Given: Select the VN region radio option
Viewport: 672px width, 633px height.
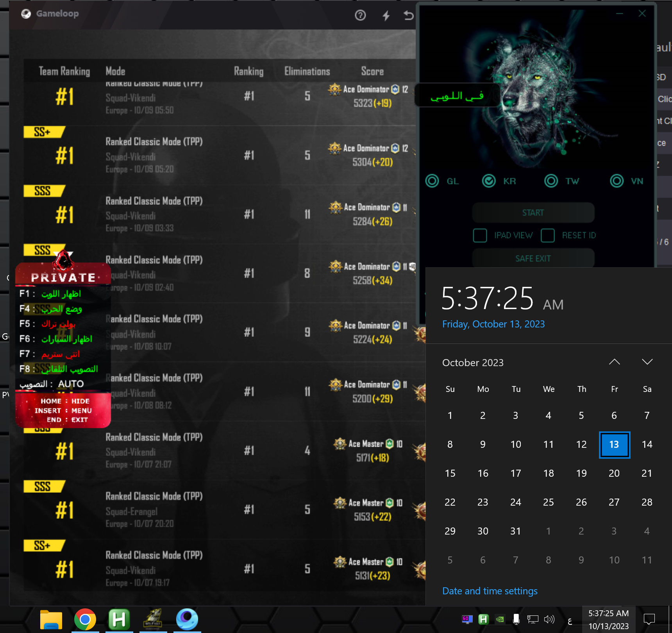Looking at the screenshot, I should (x=617, y=181).
